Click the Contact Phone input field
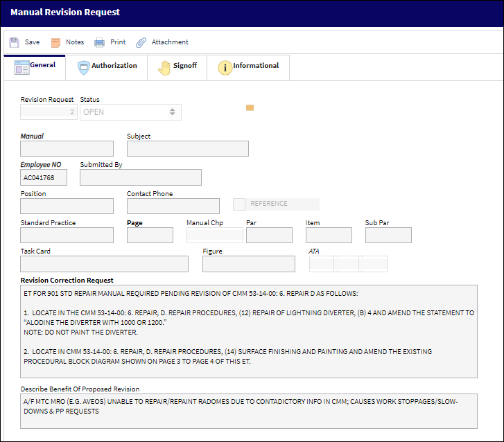Viewport: 504px width, 442px height. pos(173,206)
